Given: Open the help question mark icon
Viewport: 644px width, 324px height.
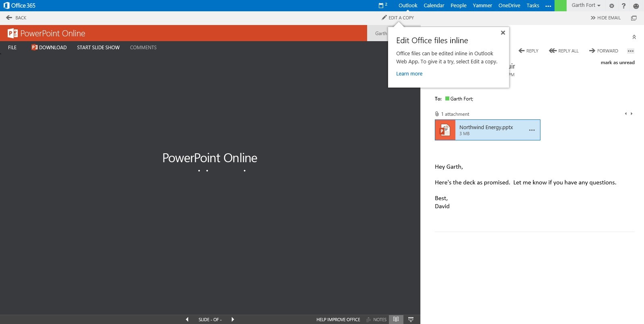Looking at the screenshot, I should [x=623, y=6].
